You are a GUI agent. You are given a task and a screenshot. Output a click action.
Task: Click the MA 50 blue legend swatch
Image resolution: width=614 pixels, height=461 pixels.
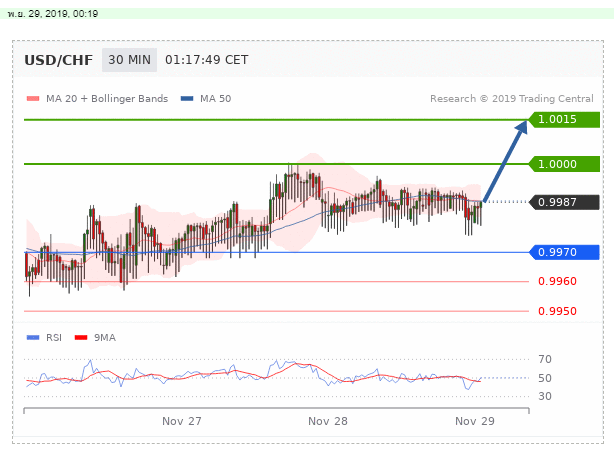click(x=187, y=99)
